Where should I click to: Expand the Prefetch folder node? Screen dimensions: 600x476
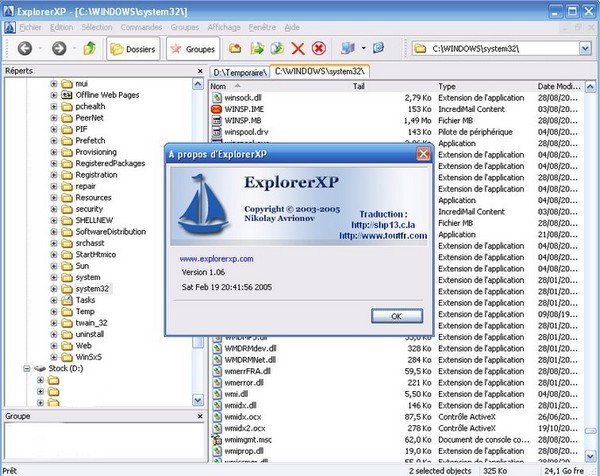pyautogui.click(x=54, y=141)
